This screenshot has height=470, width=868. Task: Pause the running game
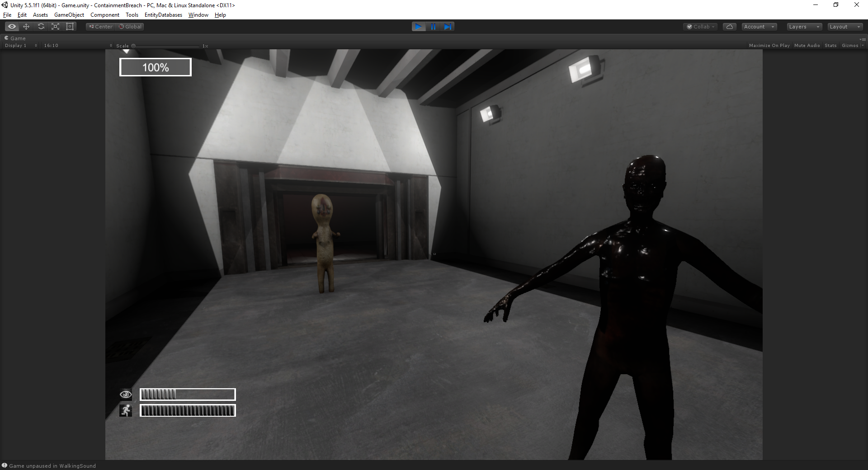433,27
